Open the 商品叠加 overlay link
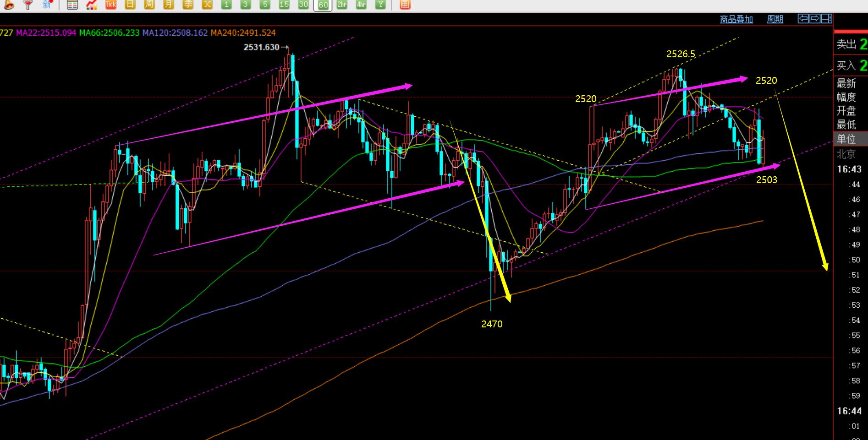The image size is (868, 440). click(736, 19)
